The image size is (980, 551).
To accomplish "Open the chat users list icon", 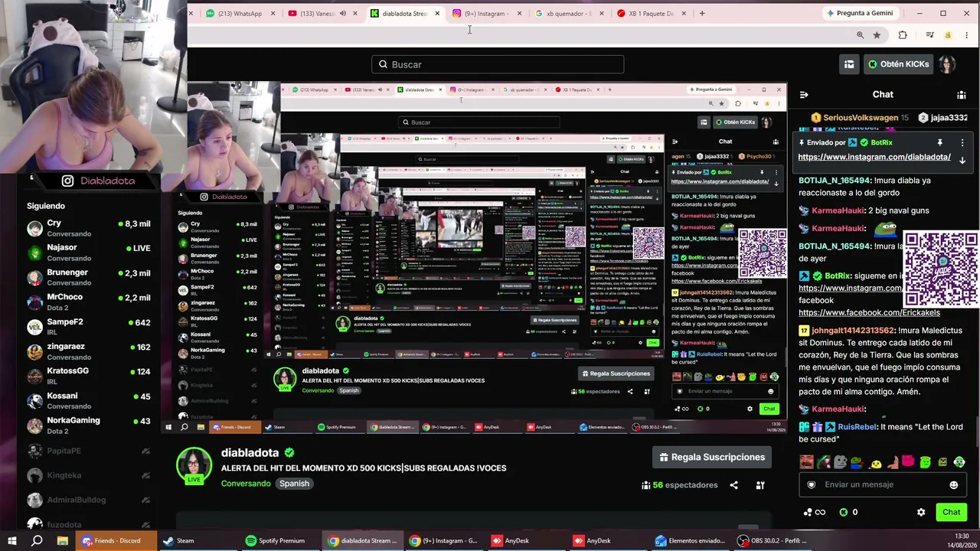I will click(961, 95).
